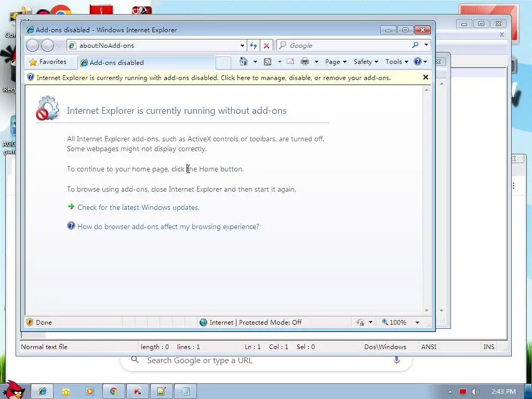Click 'Dos\Windows' in Notepad status bar
Image resolution: width=532 pixels, height=399 pixels.
tap(385, 347)
